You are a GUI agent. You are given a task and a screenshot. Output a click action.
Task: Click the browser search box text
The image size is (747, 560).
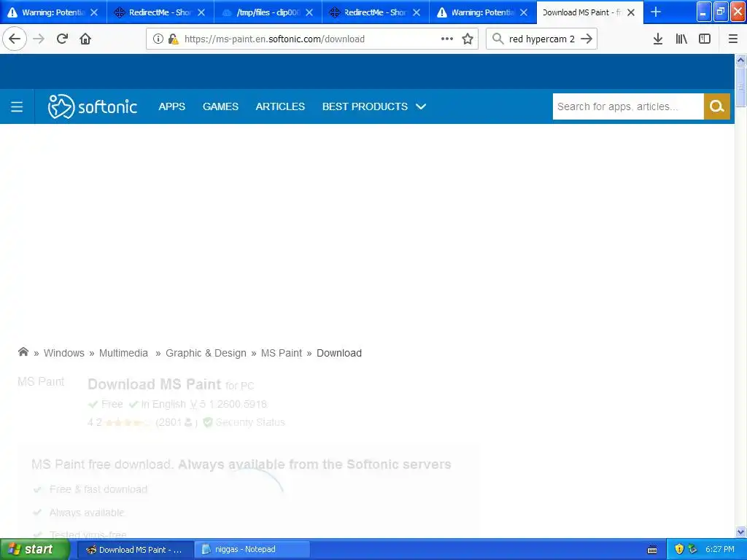[542, 39]
